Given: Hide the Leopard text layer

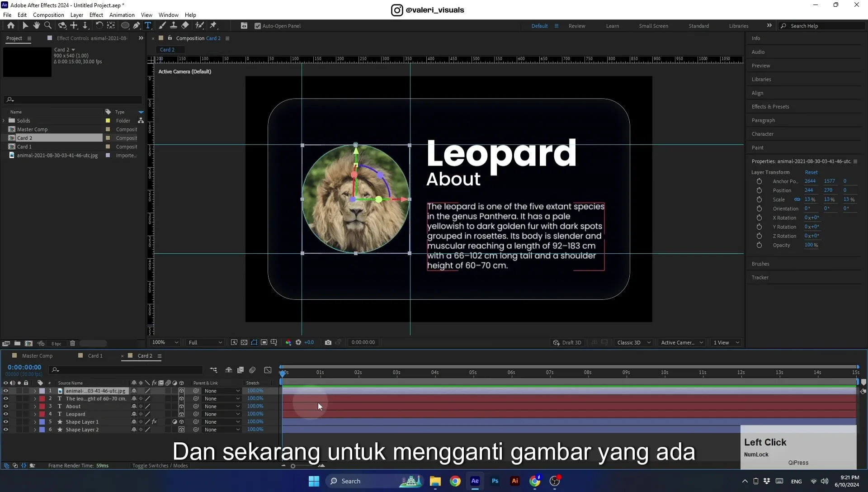Looking at the screenshot, I should 6,414.
